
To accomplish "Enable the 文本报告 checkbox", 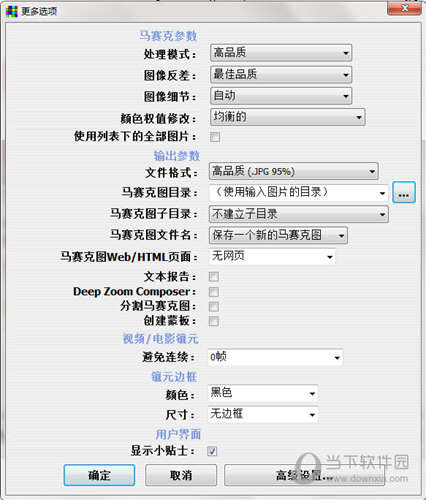I will pos(214,277).
